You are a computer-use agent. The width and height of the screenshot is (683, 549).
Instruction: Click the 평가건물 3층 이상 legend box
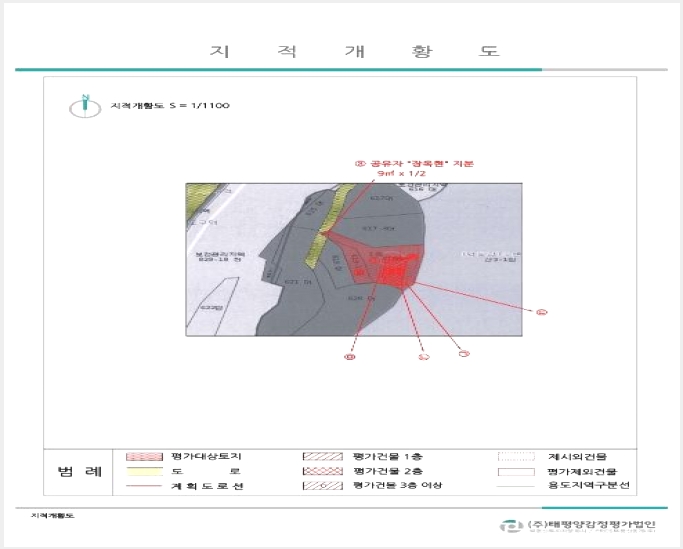pos(323,485)
